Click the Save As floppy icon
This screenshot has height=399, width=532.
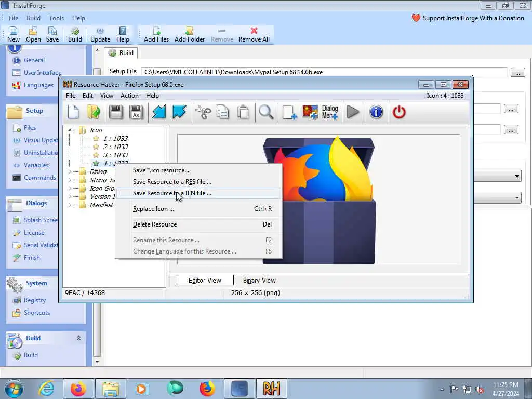pyautogui.click(x=136, y=112)
